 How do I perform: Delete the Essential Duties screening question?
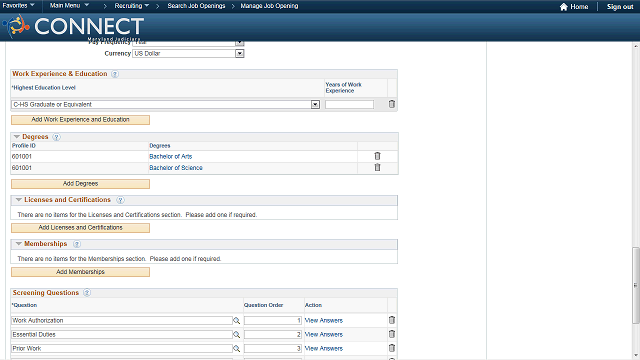392,334
